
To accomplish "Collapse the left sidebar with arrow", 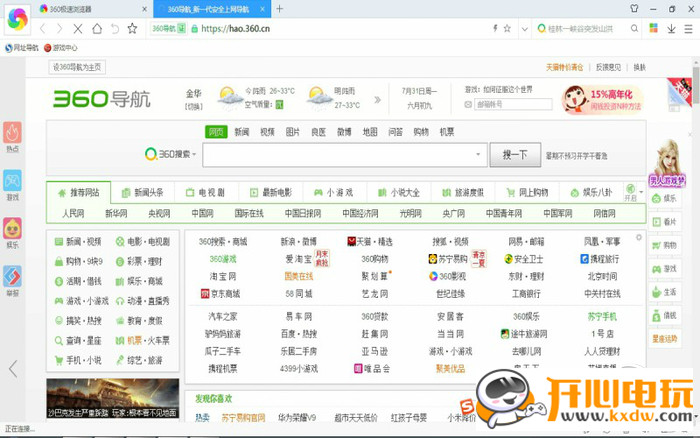I will pos(13,369).
